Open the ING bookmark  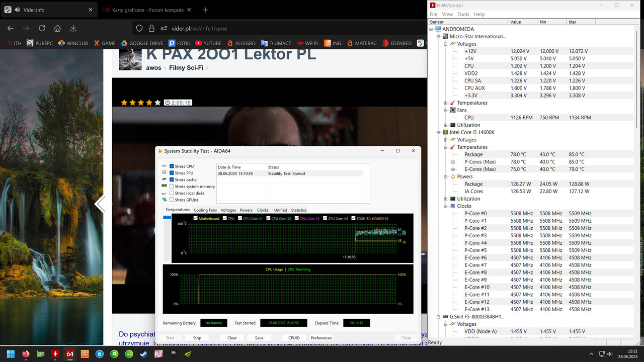point(333,43)
